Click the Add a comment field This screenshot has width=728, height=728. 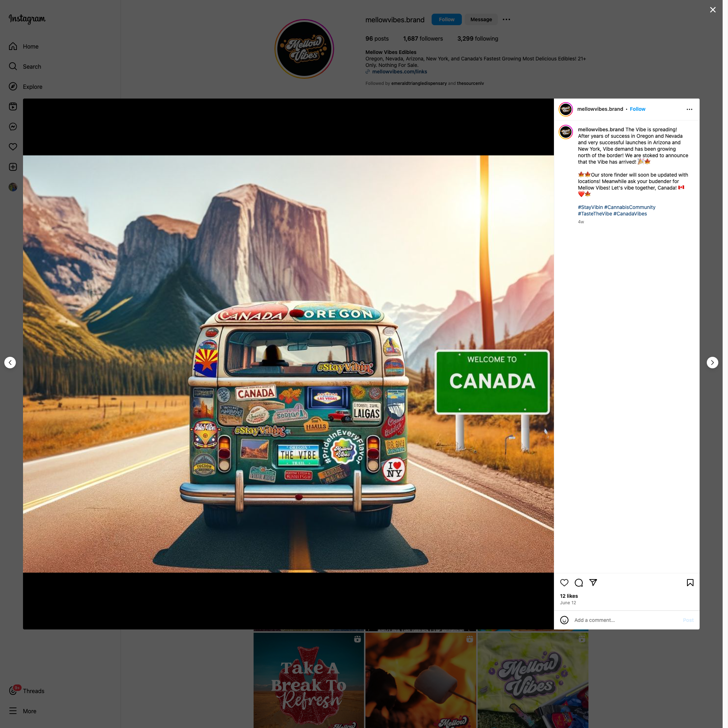coord(625,620)
